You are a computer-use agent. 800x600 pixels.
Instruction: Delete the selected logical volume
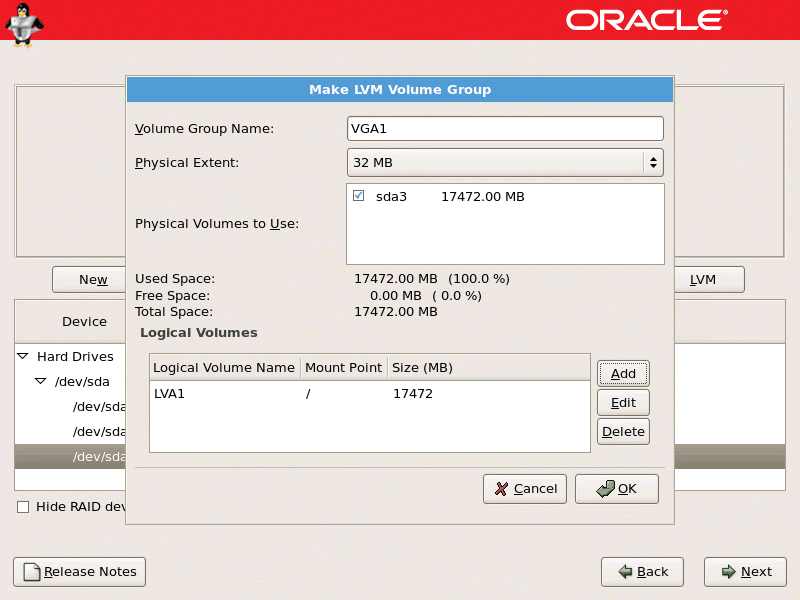click(623, 432)
